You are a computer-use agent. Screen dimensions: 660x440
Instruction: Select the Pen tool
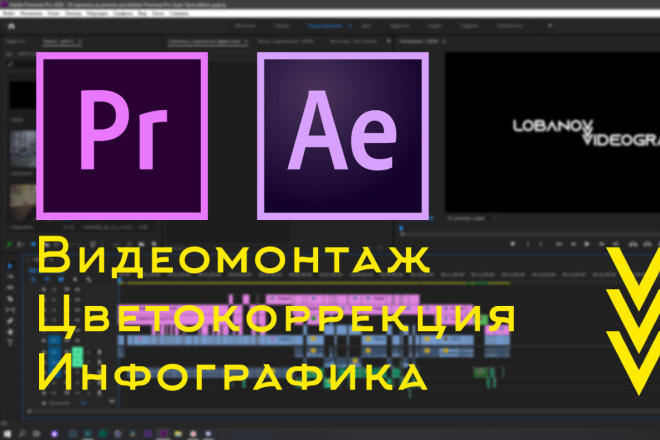pos(10,321)
